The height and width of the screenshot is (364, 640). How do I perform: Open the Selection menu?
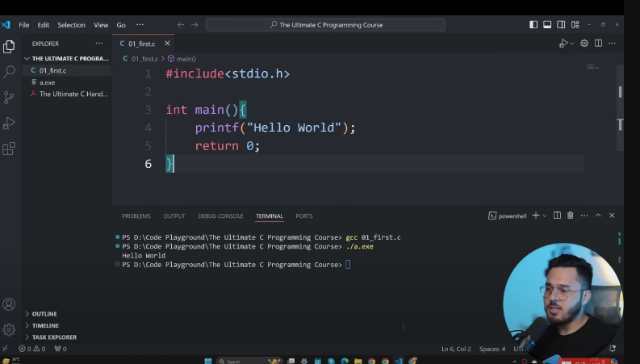(x=72, y=25)
